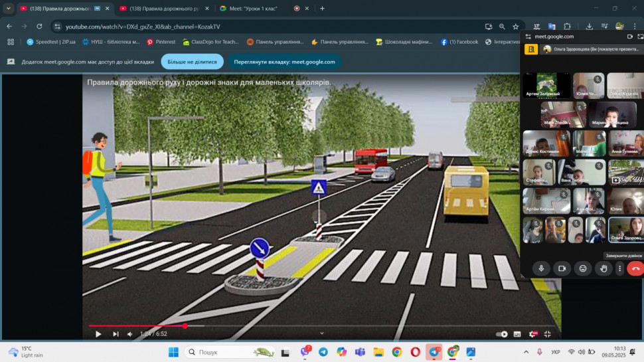Open 'Шоколадні мафіни...' bookmark
This screenshot has width=644, height=362.
tap(404, 42)
